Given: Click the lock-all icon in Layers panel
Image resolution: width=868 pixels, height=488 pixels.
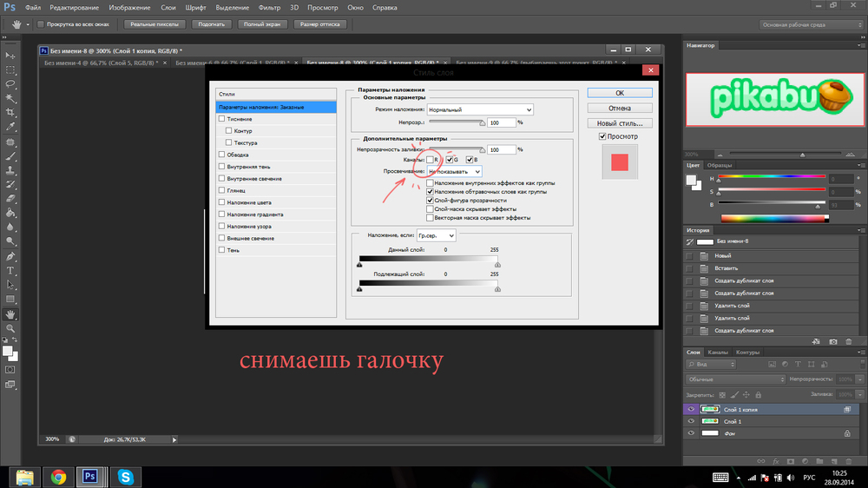Looking at the screenshot, I should click(758, 393).
